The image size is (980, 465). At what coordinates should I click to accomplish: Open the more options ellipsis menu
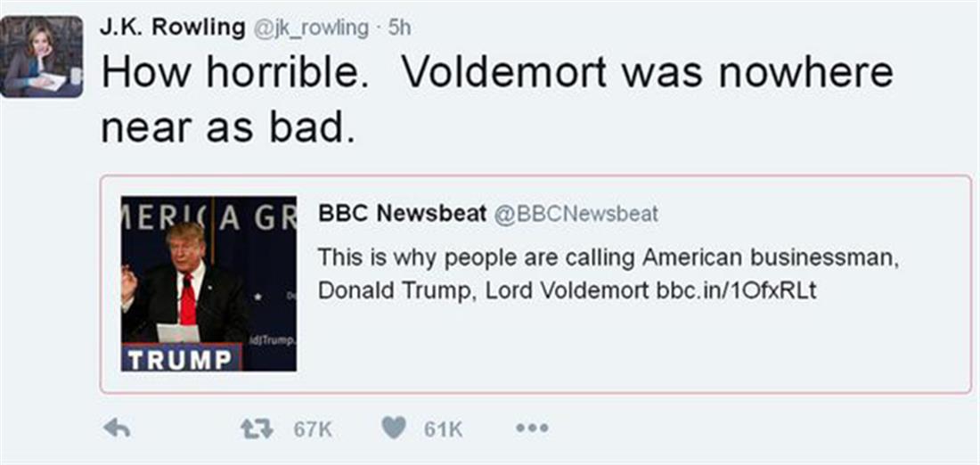click(x=532, y=428)
